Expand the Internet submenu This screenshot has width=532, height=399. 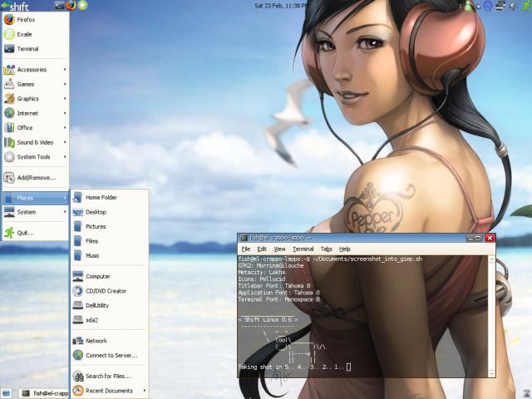tap(36, 113)
